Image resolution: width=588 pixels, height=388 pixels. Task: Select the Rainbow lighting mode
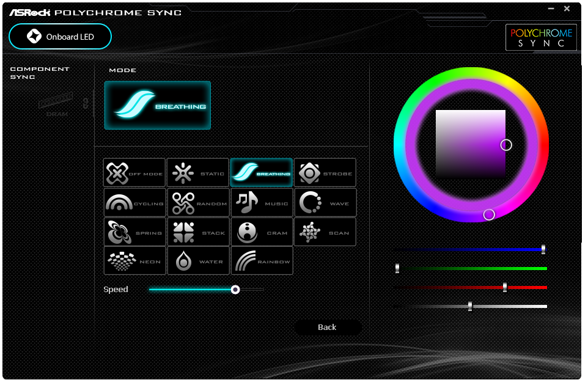click(x=262, y=260)
